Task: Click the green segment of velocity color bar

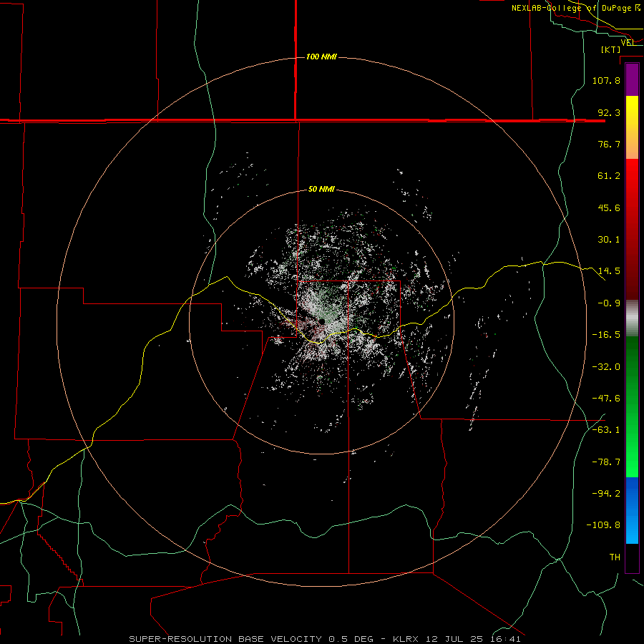Action: click(x=632, y=406)
